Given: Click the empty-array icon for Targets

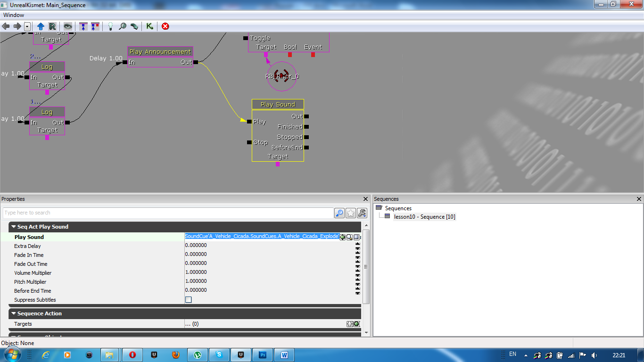Looking at the screenshot, I should [350, 324].
